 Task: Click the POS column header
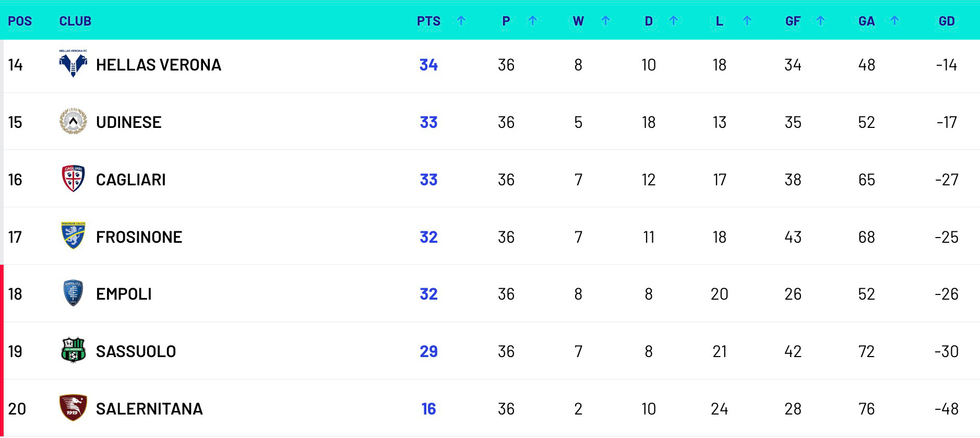coord(20,21)
